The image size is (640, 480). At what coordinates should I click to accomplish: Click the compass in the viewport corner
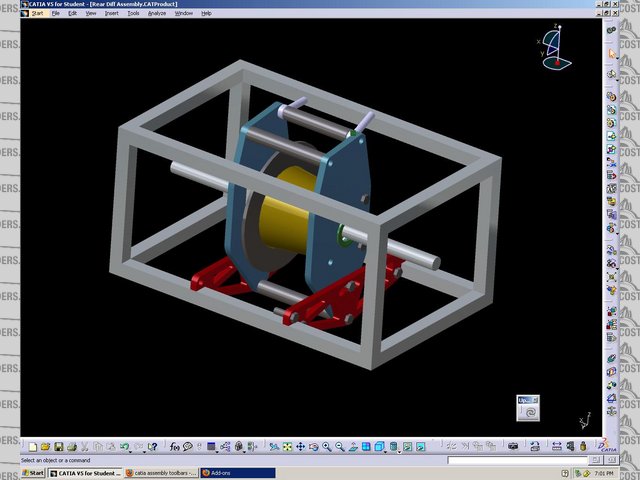click(x=554, y=47)
